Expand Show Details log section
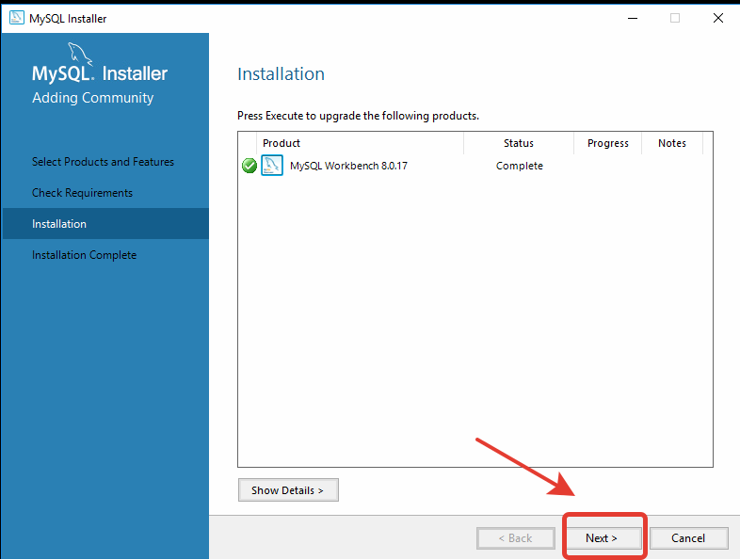The image size is (740, 560). point(288,490)
